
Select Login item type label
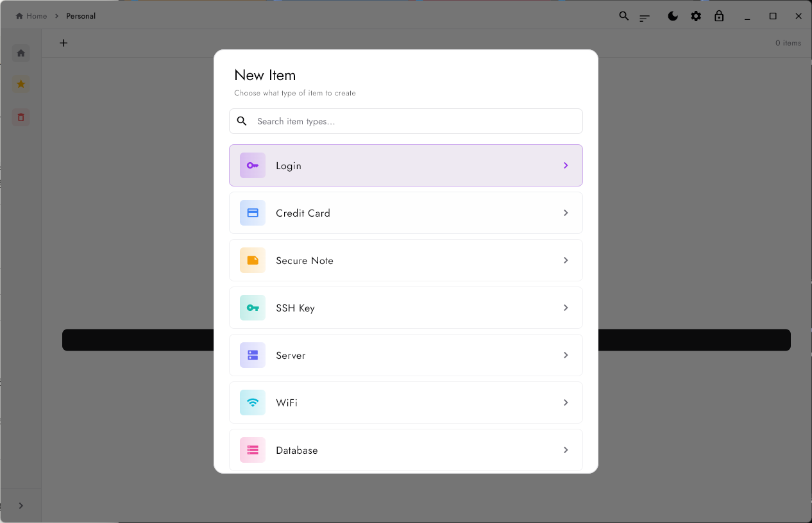pyautogui.click(x=289, y=166)
